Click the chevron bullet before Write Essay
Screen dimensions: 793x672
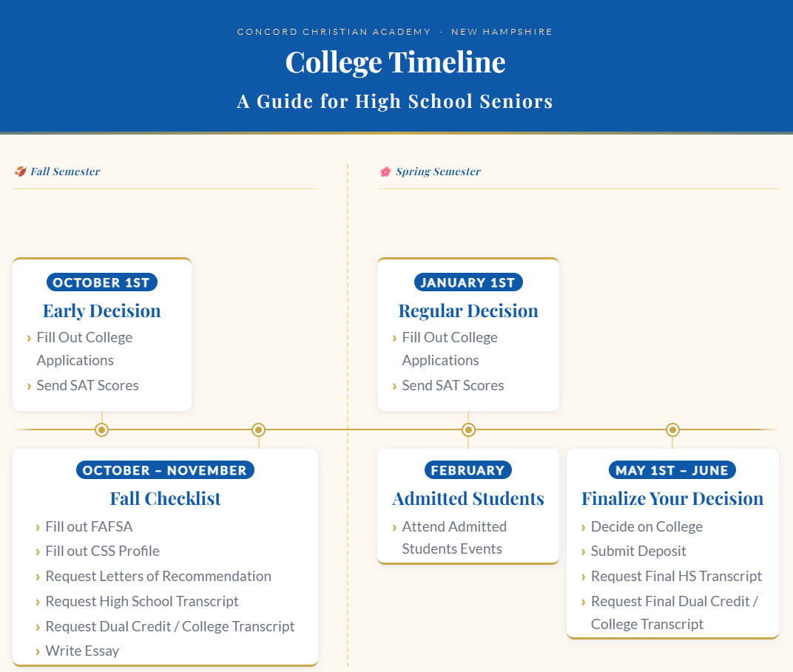click(x=38, y=651)
